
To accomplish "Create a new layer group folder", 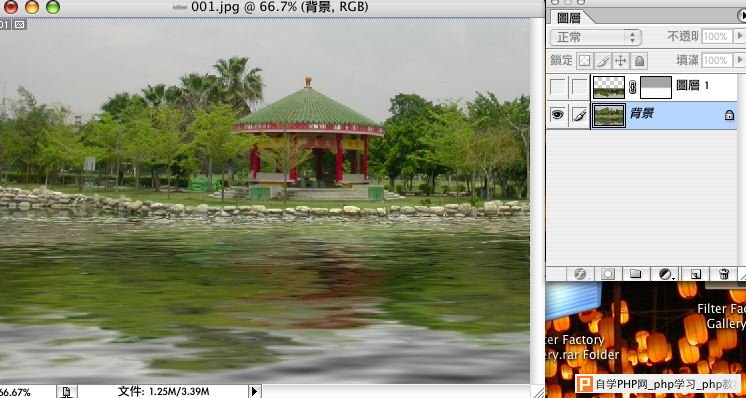I will [636, 274].
